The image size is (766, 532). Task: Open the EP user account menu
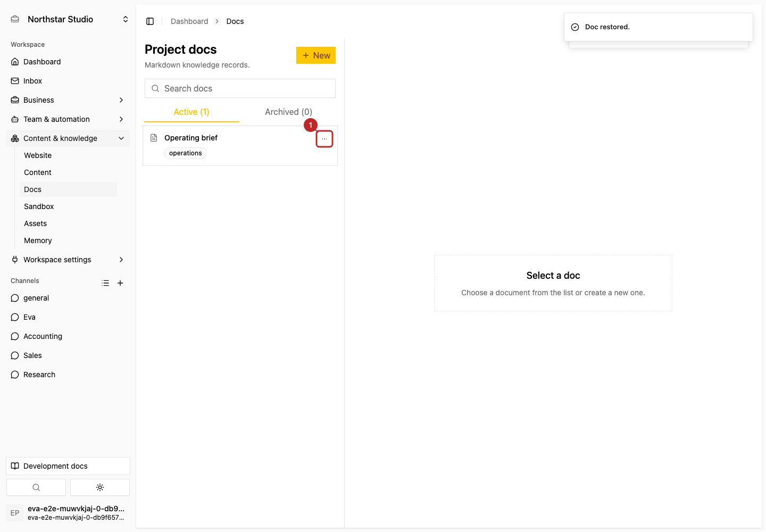68,513
